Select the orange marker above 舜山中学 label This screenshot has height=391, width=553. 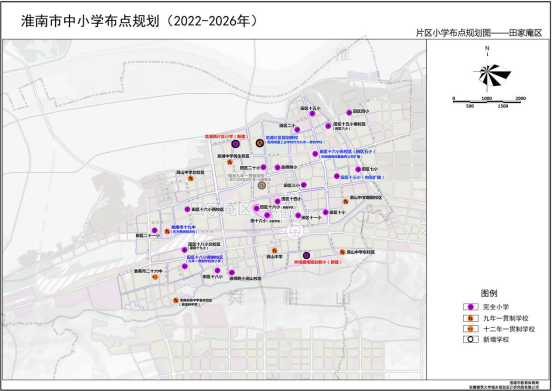point(274,251)
